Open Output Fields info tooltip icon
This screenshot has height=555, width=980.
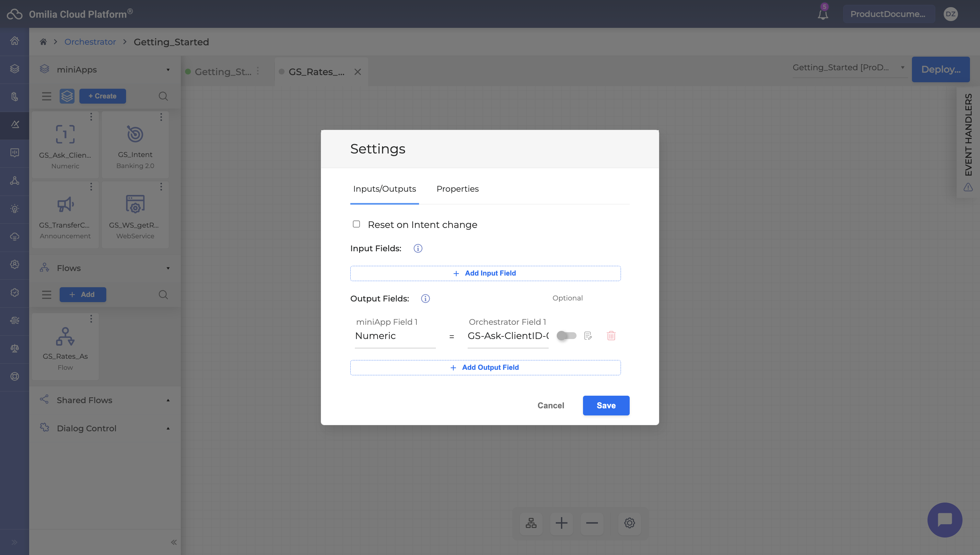pyautogui.click(x=425, y=299)
